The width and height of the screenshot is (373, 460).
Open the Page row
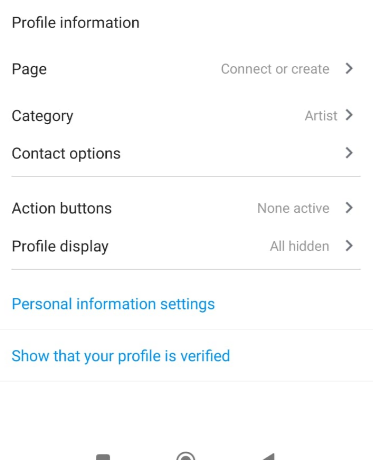(x=186, y=69)
